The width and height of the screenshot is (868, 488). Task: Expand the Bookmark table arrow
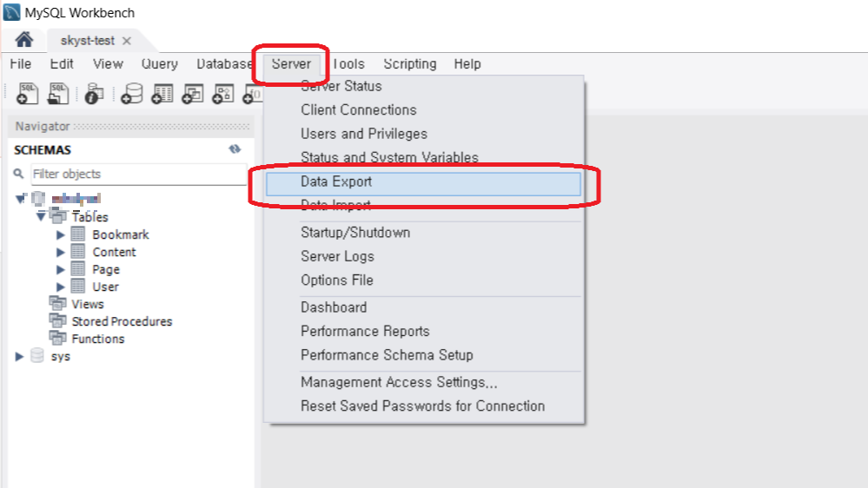[60, 234]
